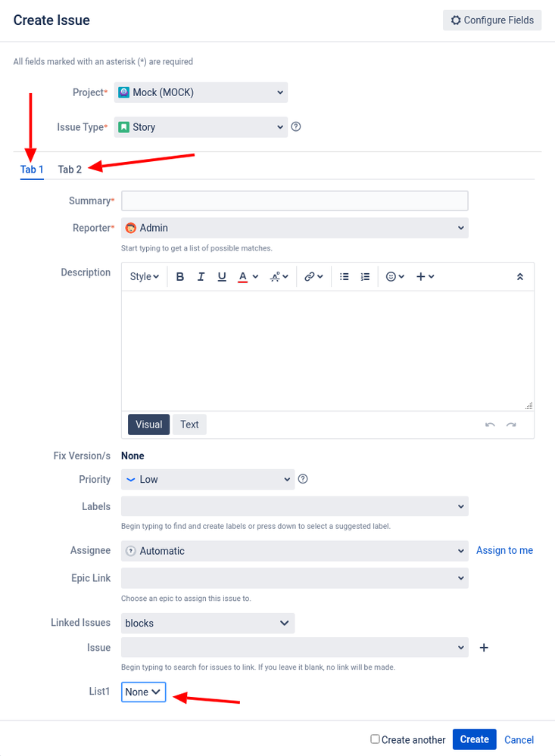This screenshot has height=756, width=555.
Task: Click the insert link icon
Action: point(313,277)
